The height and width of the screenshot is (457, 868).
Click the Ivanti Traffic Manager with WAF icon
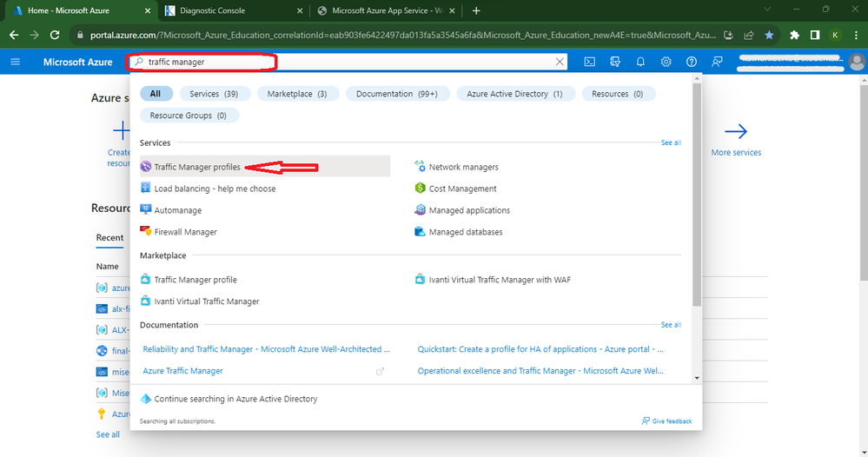tap(421, 279)
